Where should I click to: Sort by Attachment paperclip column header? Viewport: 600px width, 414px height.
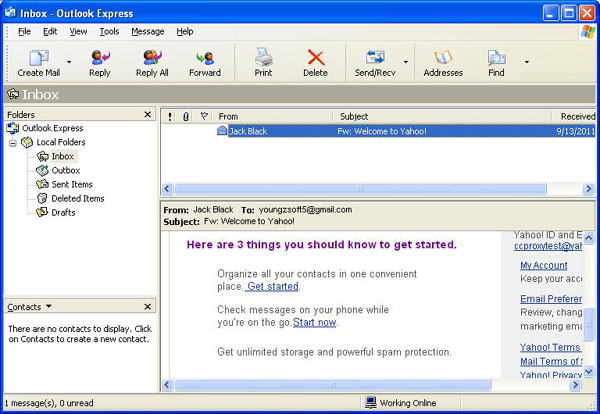[186, 116]
